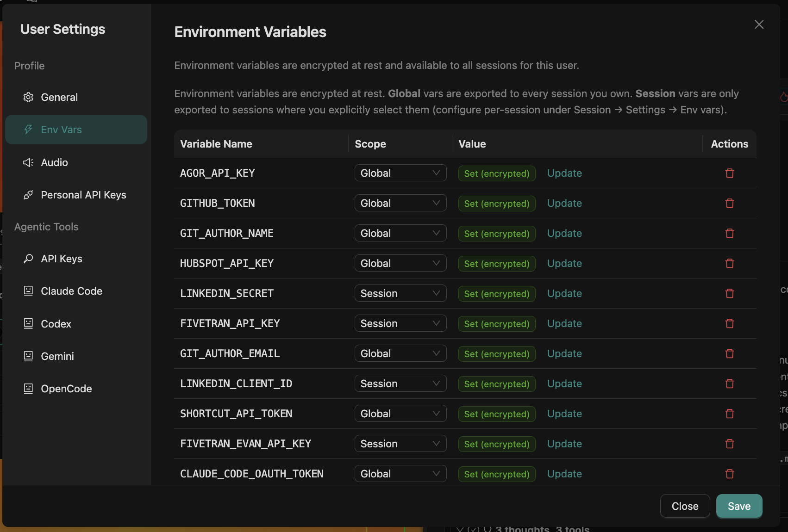Update the FIVETRAN_EVAN_API_KEY value

click(x=564, y=444)
